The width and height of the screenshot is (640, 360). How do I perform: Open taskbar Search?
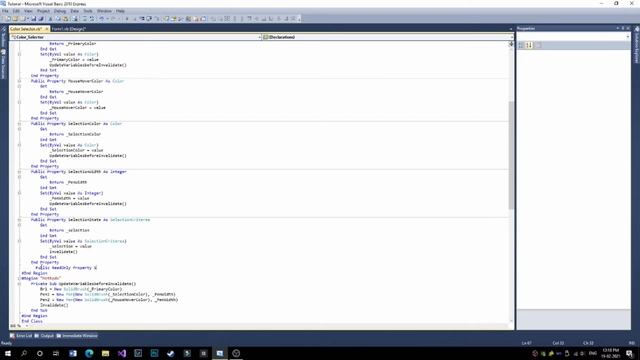click(x=24, y=353)
